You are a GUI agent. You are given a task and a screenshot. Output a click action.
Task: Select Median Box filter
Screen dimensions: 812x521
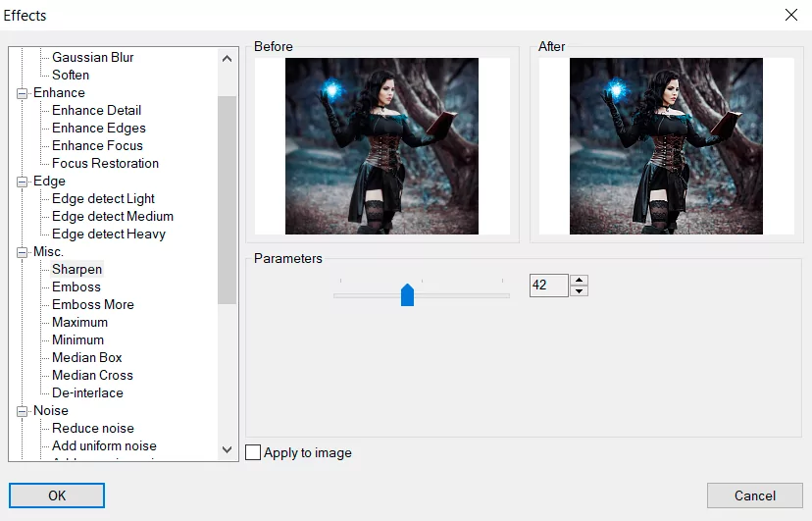87,357
